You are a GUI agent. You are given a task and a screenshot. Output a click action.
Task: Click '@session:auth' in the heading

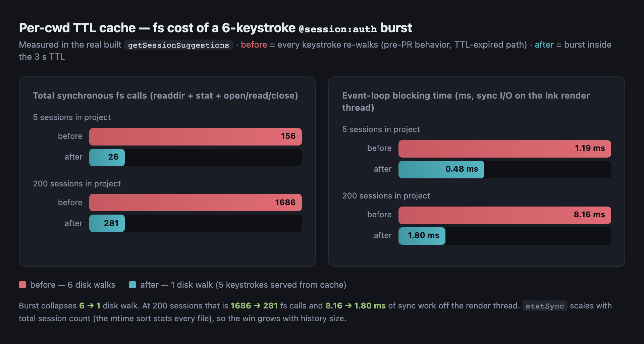[338, 29]
